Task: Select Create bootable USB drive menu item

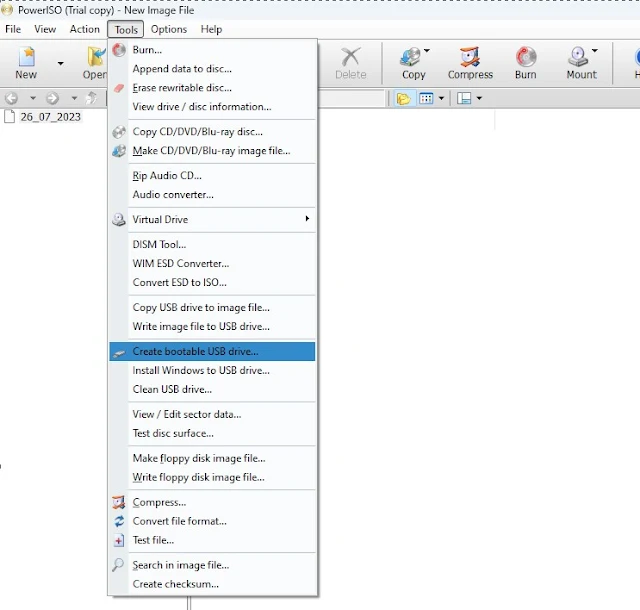Action: pos(195,351)
